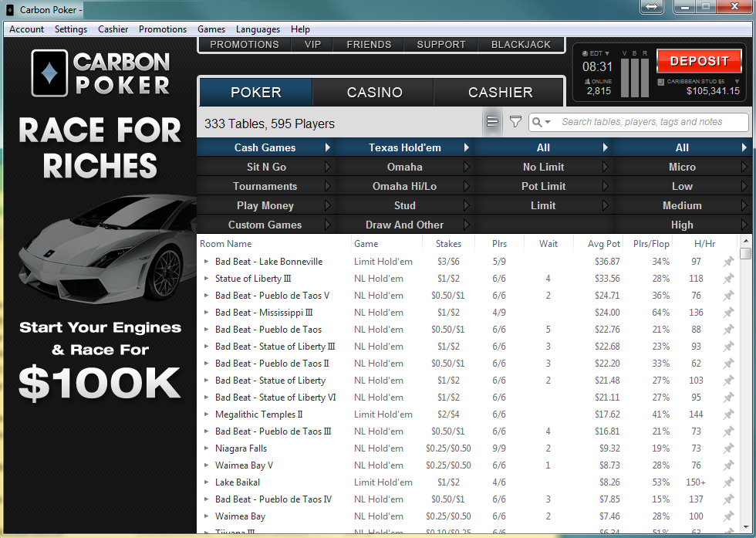Filter by Pot Limit betting
This screenshot has width=756, height=538.
coord(544,186)
